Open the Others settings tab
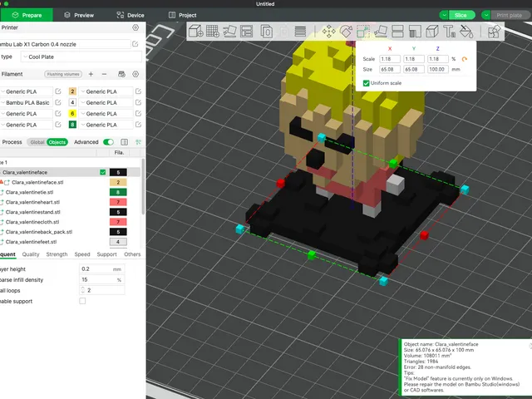The width and height of the screenshot is (532, 399). (132, 254)
